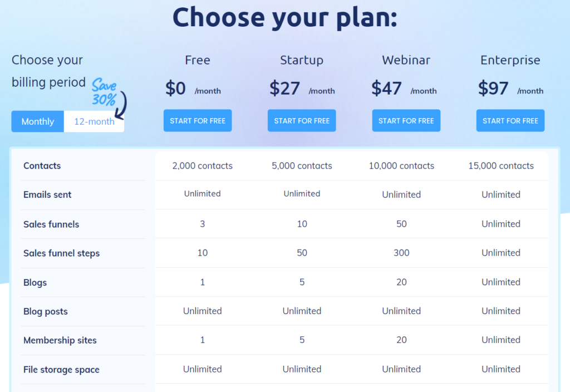Select the Startup plan column header

coord(302,60)
